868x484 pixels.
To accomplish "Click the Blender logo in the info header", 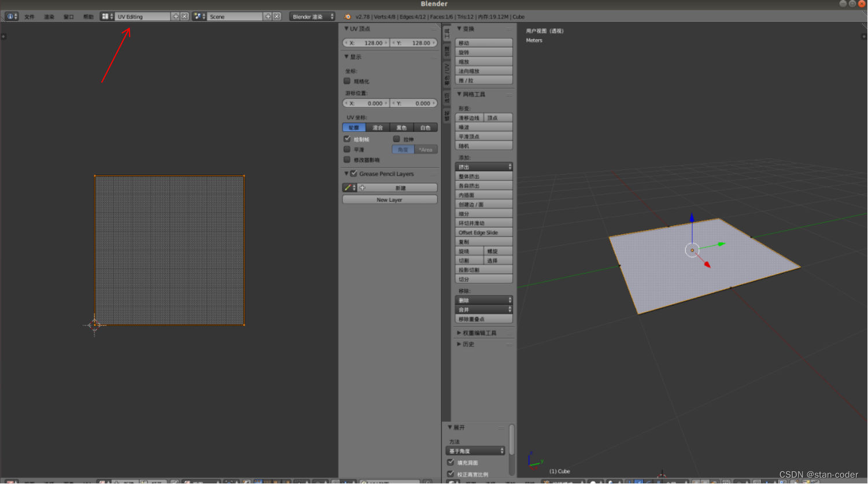I will point(10,16).
